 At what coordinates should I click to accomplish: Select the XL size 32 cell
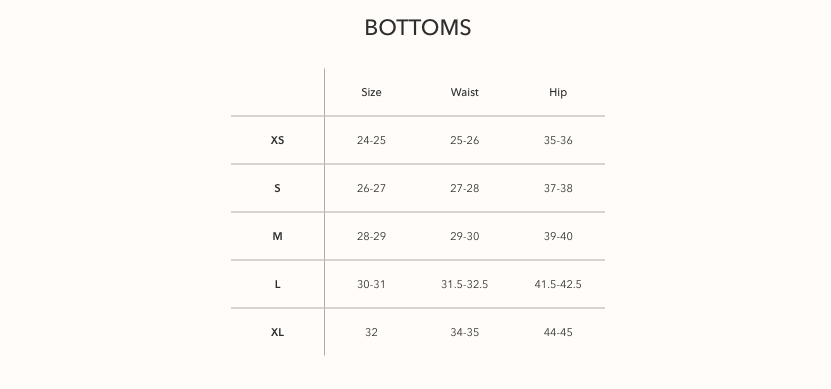pos(371,332)
